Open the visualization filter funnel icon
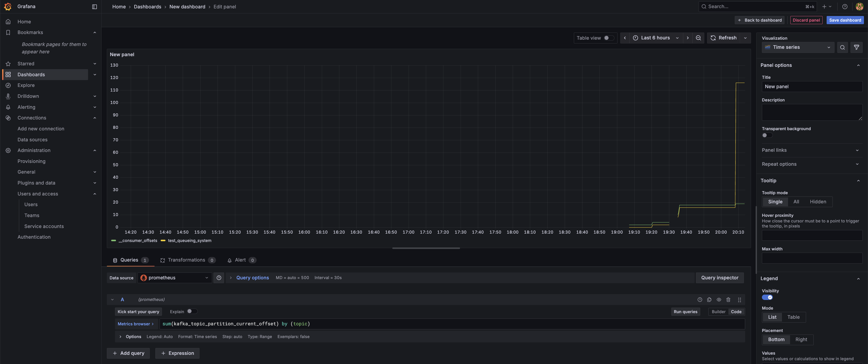Screen dimensions: 868x364 tap(856, 48)
